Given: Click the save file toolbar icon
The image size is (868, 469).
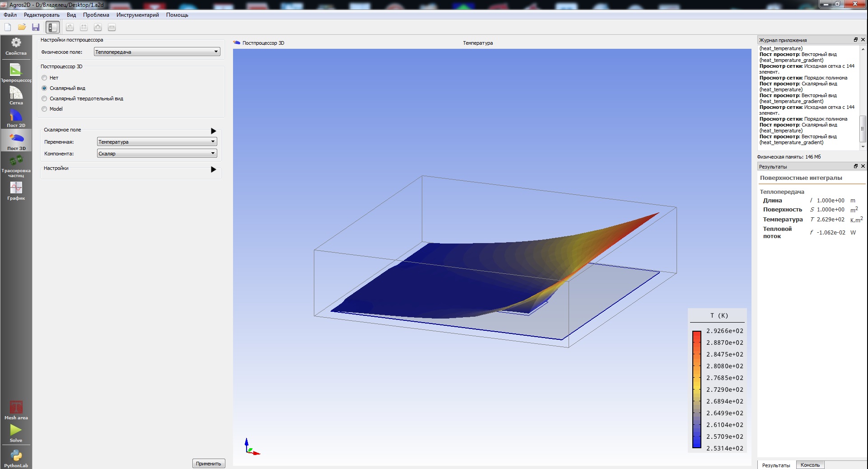Looking at the screenshot, I should pyautogui.click(x=36, y=28).
